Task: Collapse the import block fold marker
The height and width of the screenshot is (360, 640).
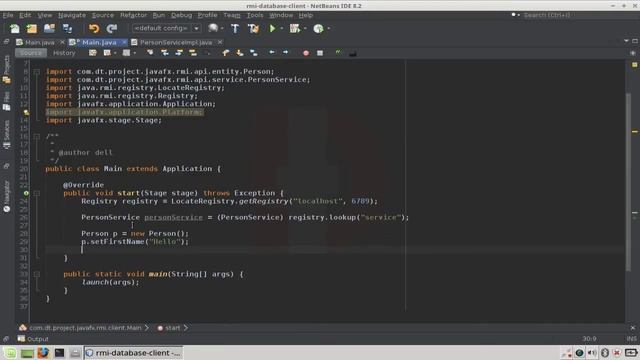Action: coord(36,72)
